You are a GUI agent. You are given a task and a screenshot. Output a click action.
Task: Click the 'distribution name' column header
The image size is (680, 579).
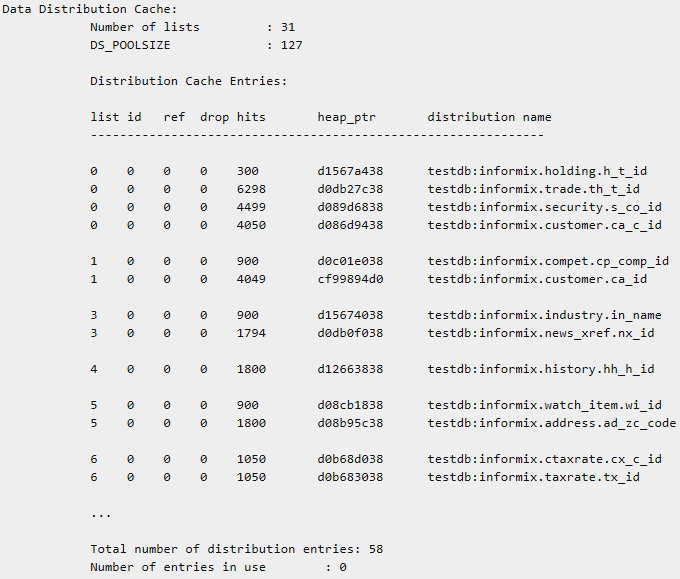[489, 117]
